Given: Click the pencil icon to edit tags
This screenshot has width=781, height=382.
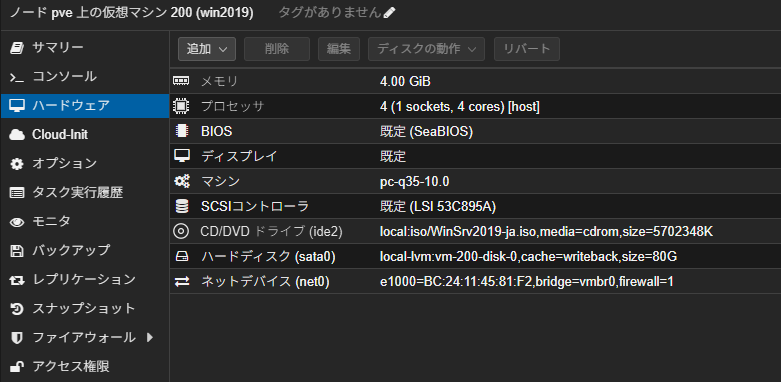Looking at the screenshot, I should (390, 13).
